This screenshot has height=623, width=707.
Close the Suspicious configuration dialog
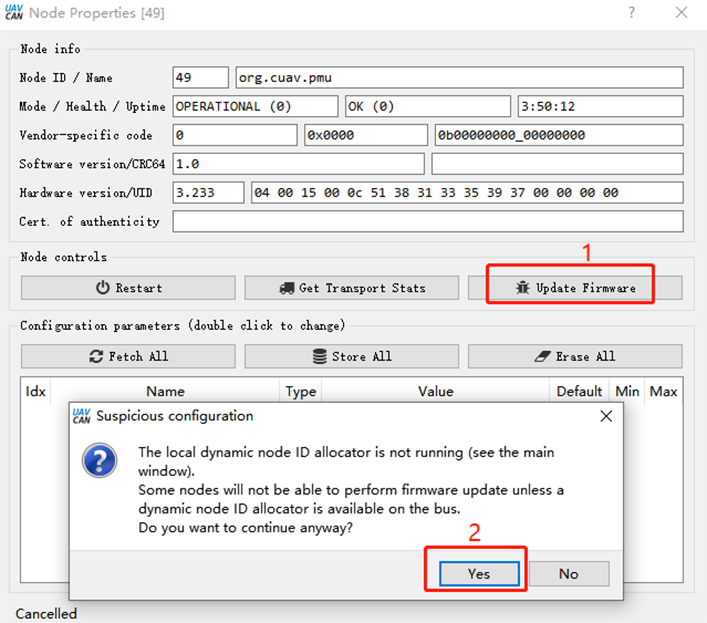pos(605,416)
